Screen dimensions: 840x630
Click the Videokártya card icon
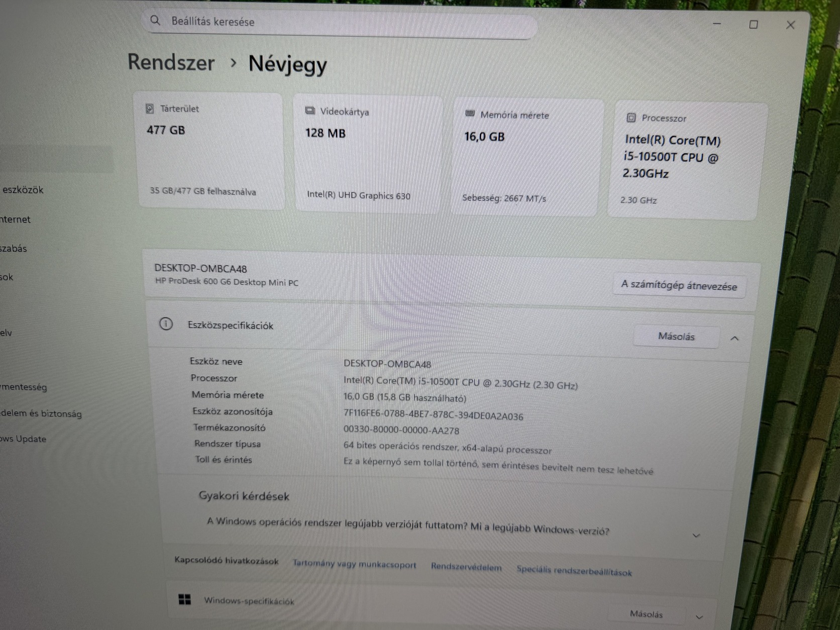(x=310, y=111)
